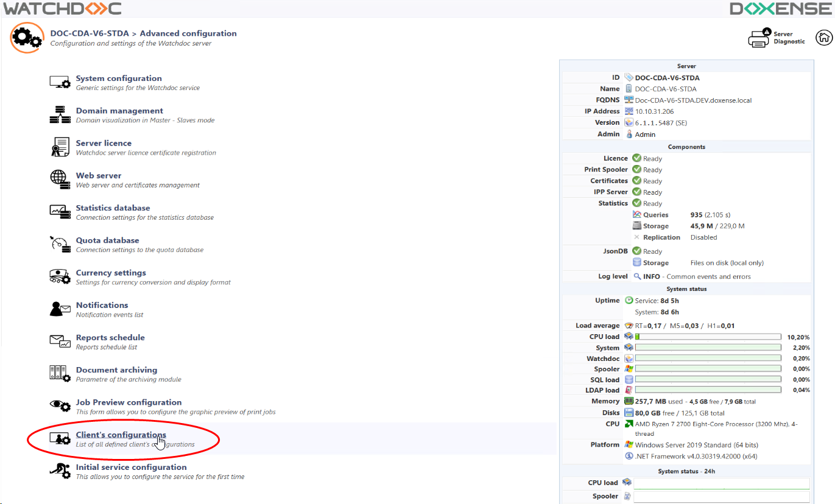Click the Watchdoc logo in header
This screenshot has width=835, height=504.
coord(62,9)
